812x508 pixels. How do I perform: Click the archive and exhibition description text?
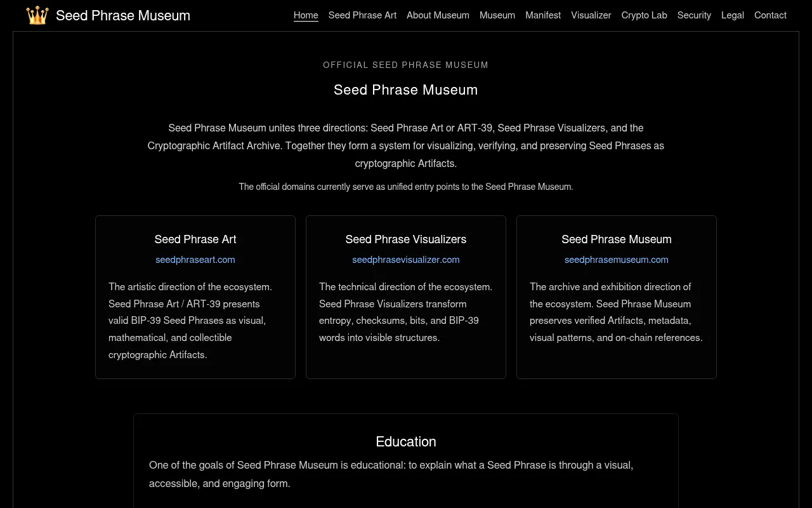(x=617, y=312)
